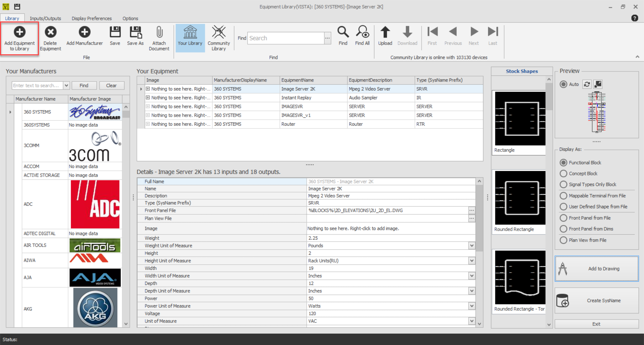This screenshot has width=644, height=345.
Task: Toggle the Auto preview radio button
Action: pyautogui.click(x=563, y=84)
